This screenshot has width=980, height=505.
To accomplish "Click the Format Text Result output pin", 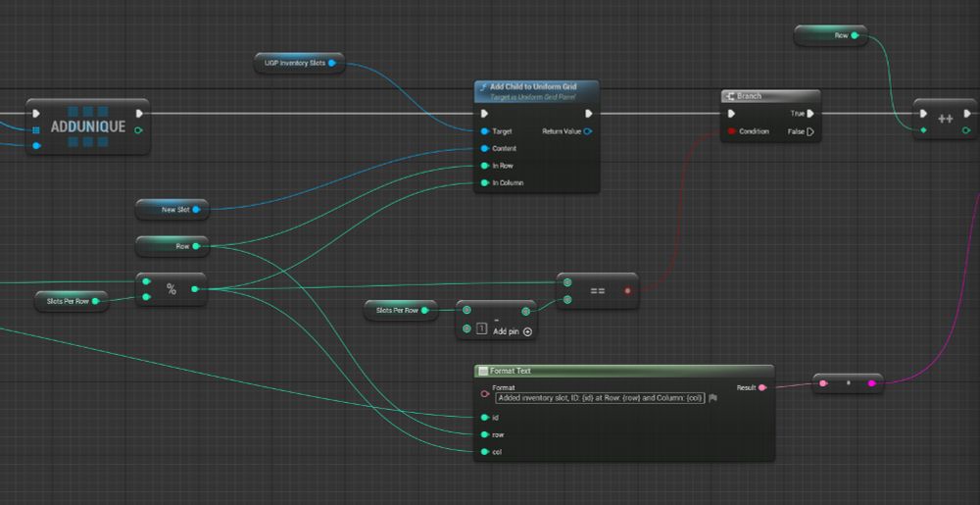I will [x=761, y=388].
